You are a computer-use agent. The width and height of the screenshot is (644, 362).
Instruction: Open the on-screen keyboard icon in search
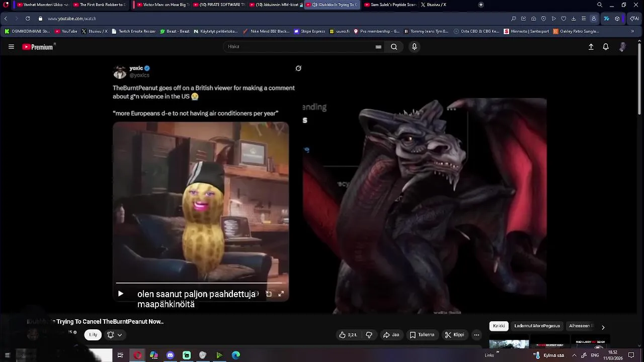pyautogui.click(x=378, y=47)
